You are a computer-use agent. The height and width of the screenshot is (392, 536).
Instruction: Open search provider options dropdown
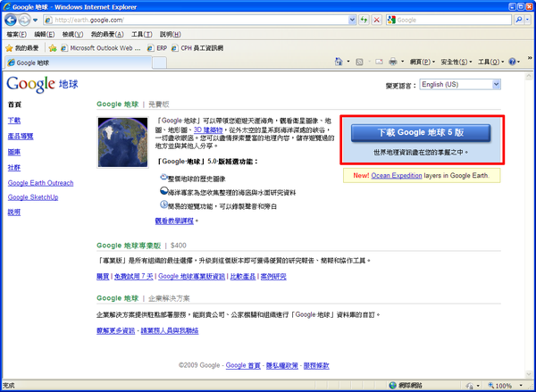(527, 21)
